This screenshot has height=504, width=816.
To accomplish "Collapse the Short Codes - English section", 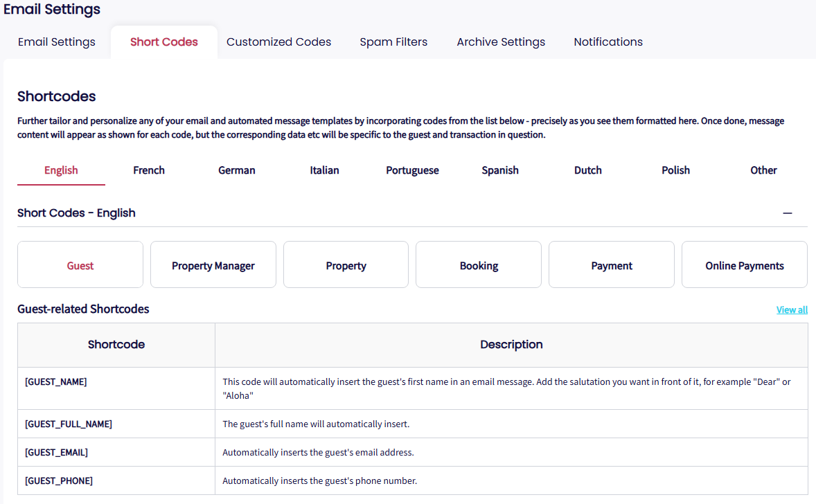I will 787,213.
